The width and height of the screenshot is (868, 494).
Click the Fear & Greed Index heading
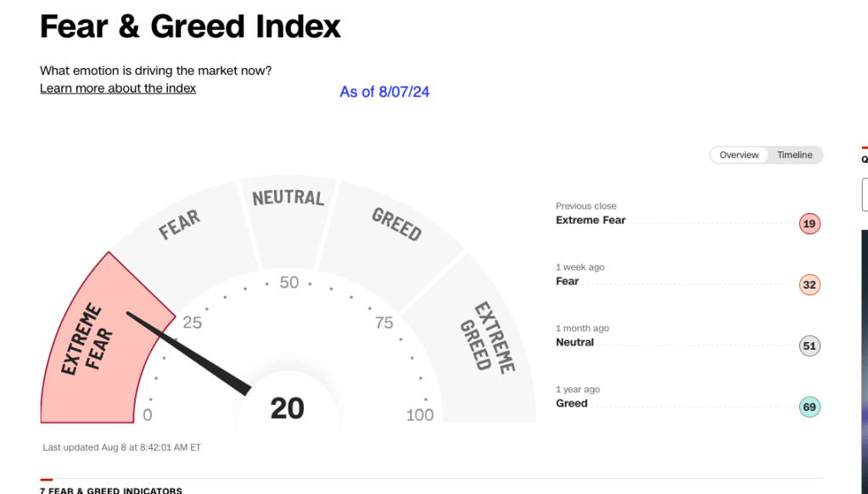(190, 27)
